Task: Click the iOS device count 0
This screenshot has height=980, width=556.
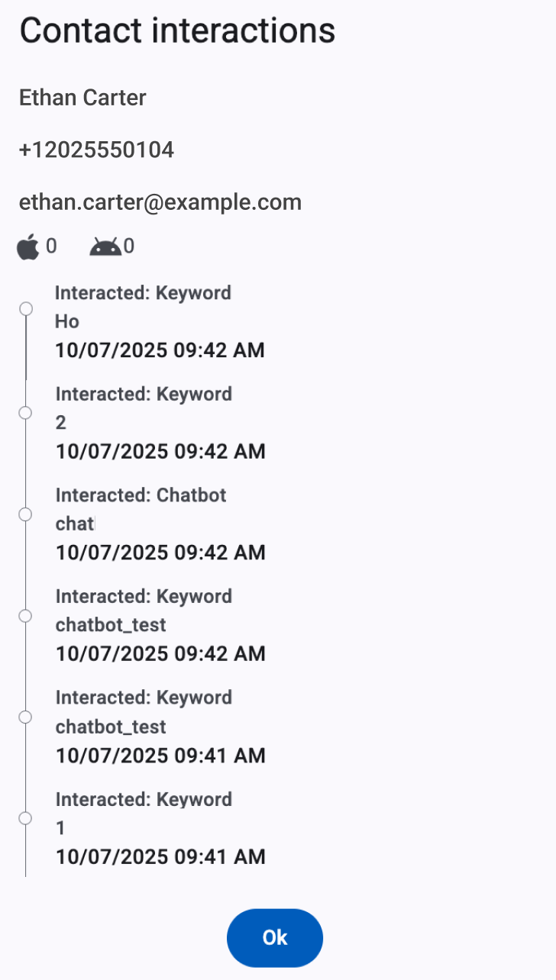Action: click(51, 247)
